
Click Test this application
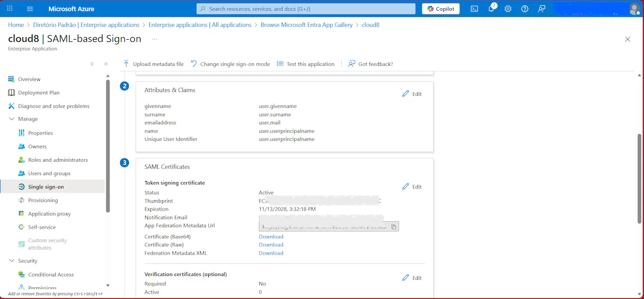pos(305,64)
